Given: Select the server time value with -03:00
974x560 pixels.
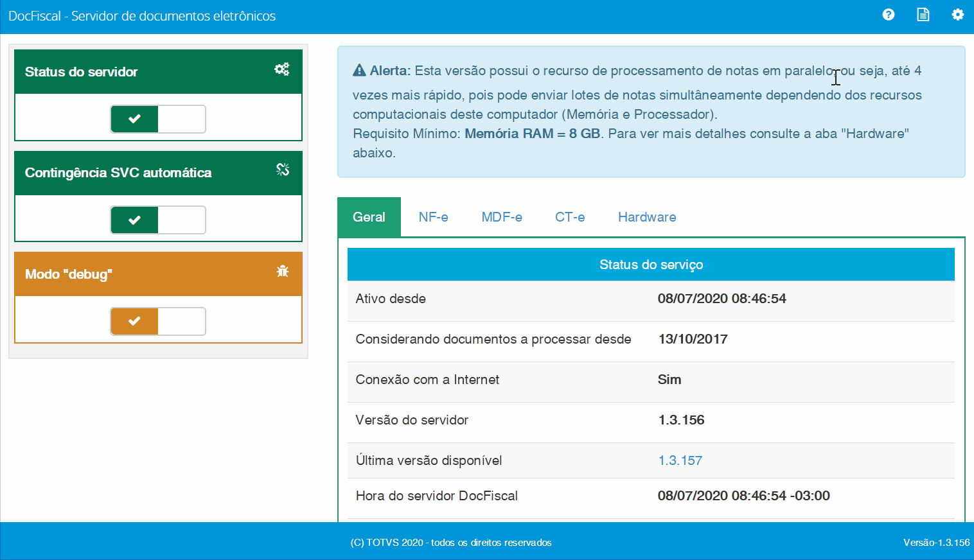Looking at the screenshot, I should pyautogui.click(x=743, y=496).
